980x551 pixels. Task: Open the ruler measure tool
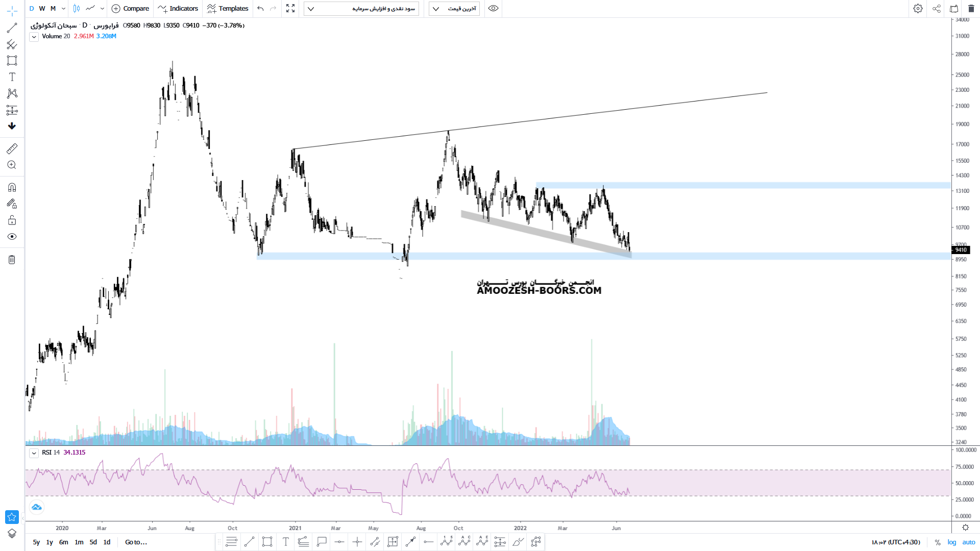click(12, 148)
